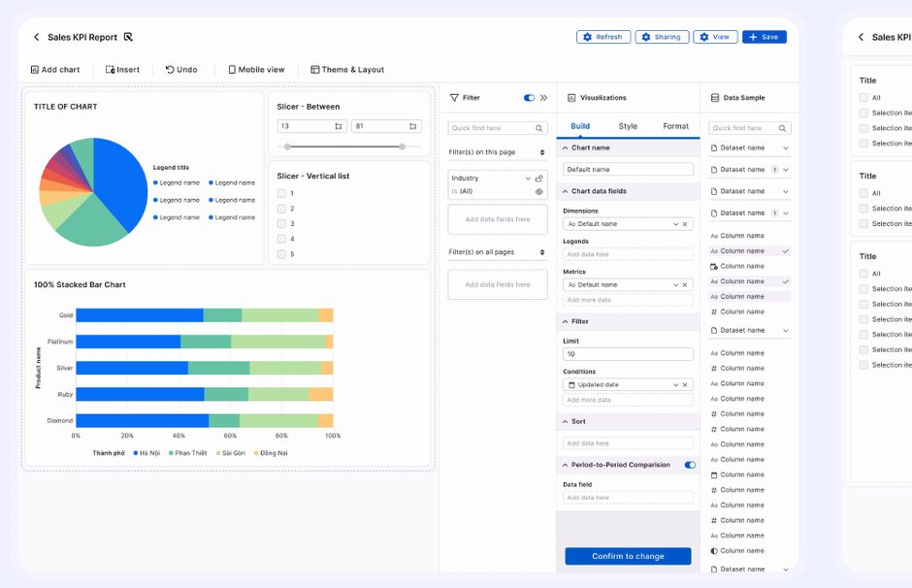Click Hà Nội legend color dot

(136, 453)
